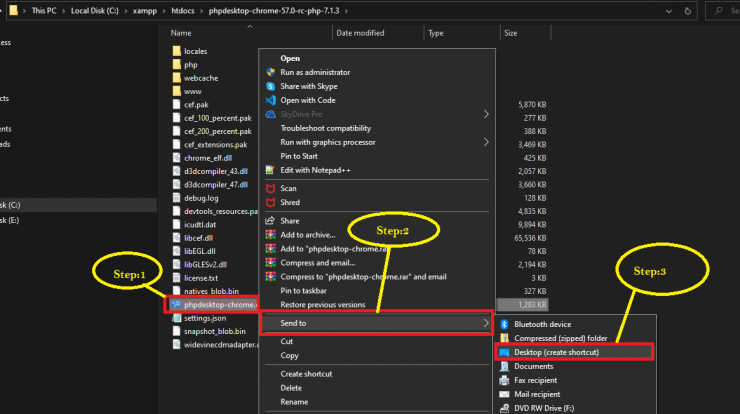Select the cef.pak file
The height and width of the screenshot is (414, 740).
[196, 105]
